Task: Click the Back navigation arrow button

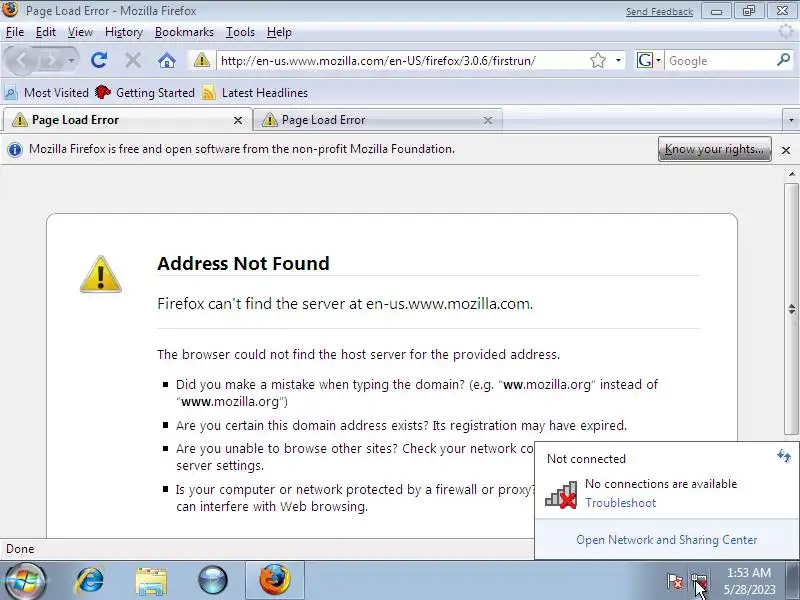Action: 21,61
